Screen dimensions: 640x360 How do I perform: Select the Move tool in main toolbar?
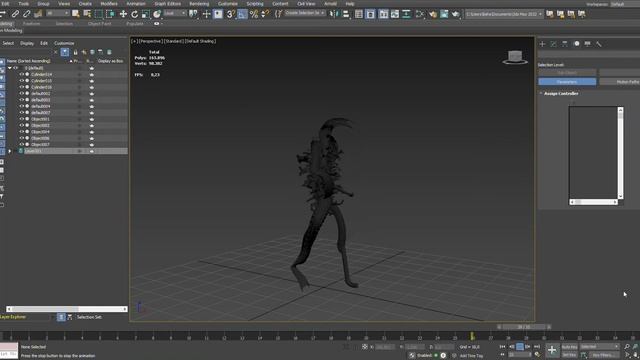(x=123, y=14)
